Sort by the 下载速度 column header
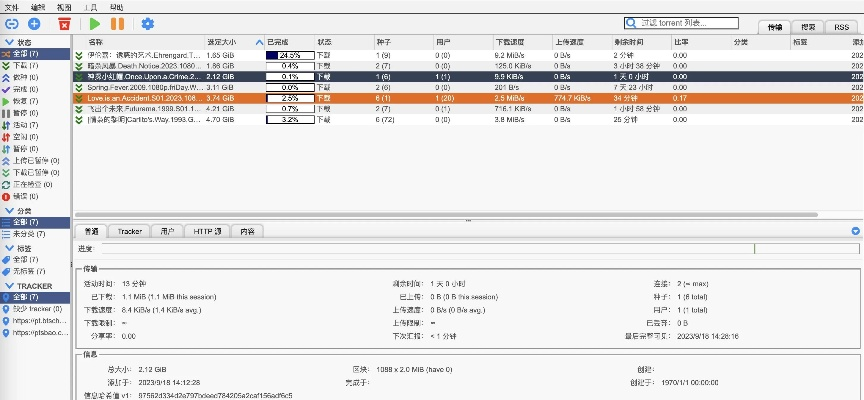 [x=513, y=42]
